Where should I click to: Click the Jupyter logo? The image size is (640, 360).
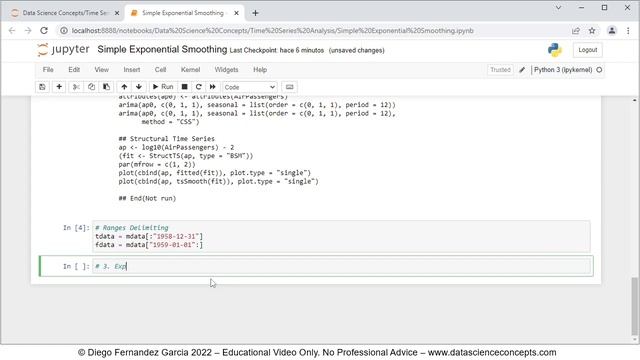point(63,50)
